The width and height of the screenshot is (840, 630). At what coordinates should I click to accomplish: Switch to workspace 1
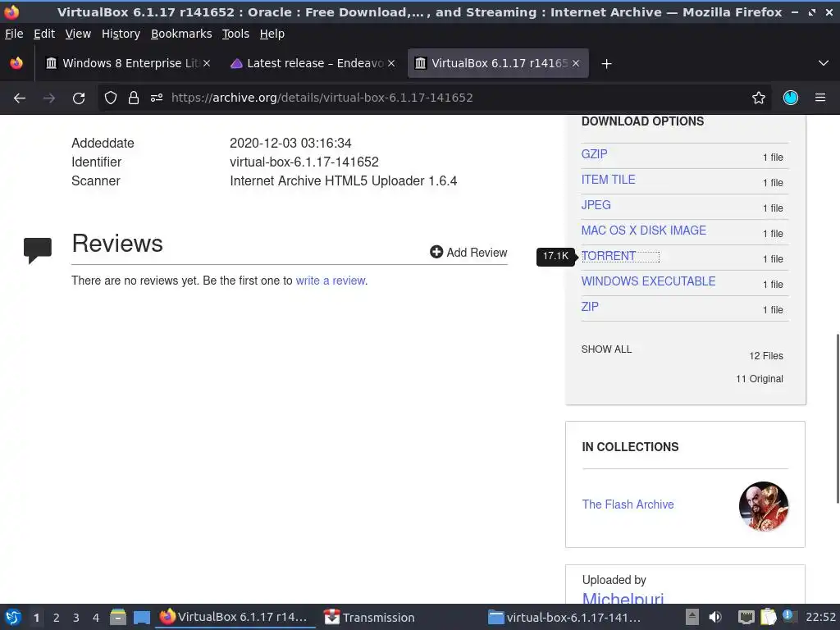[36, 618]
